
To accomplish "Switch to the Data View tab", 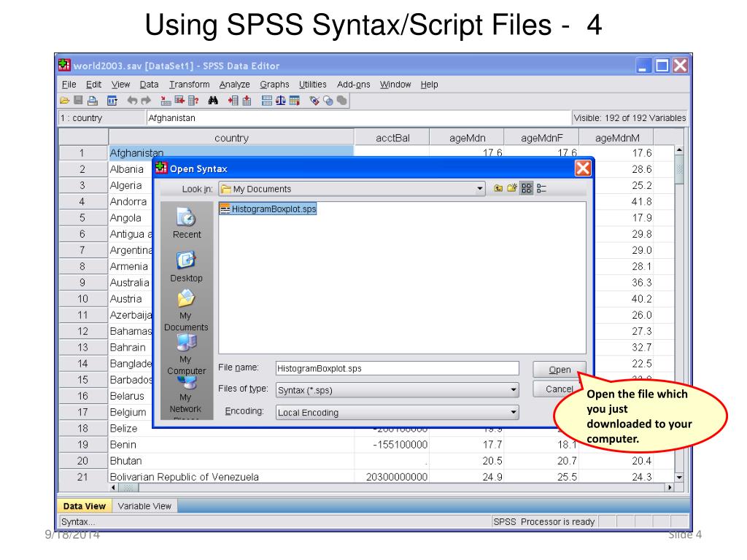I will pyautogui.click(x=85, y=506).
